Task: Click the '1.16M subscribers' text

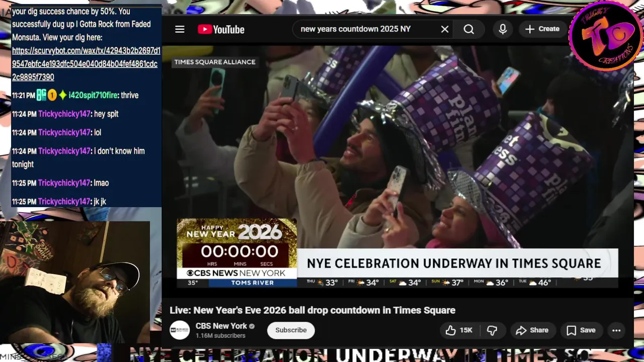Action: [220, 336]
